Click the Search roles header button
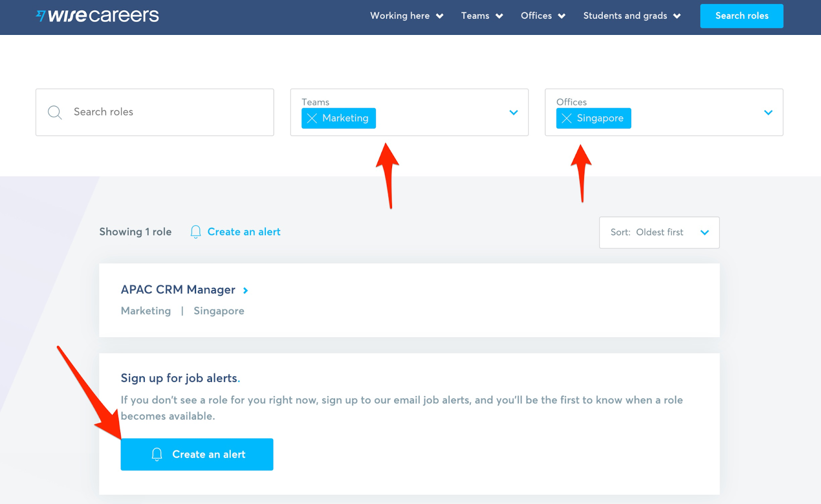 click(741, 16)
